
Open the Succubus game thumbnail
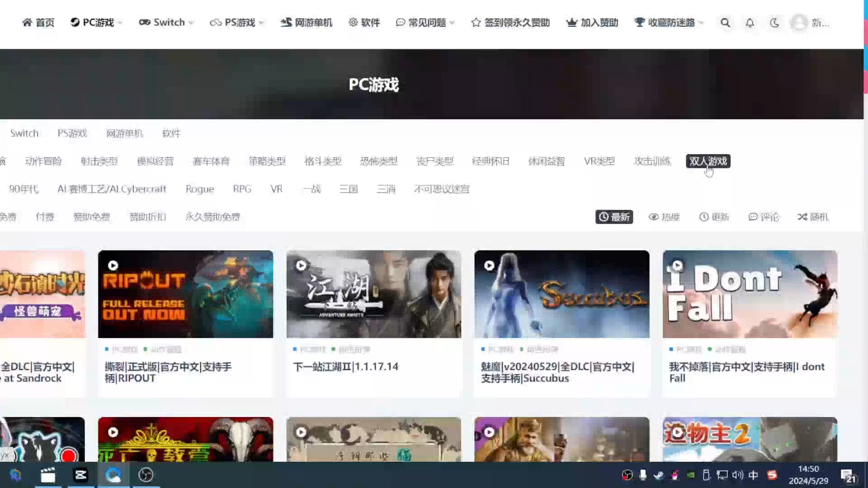pos(561,294)
